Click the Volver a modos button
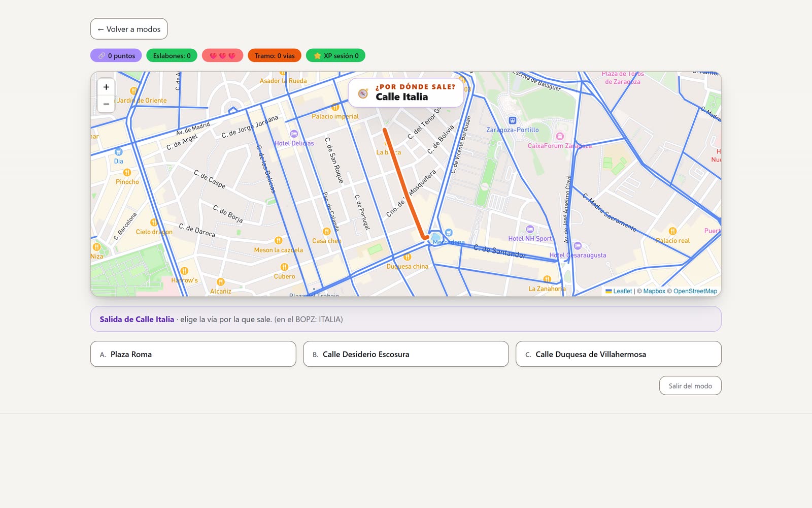 coord(129,29)
